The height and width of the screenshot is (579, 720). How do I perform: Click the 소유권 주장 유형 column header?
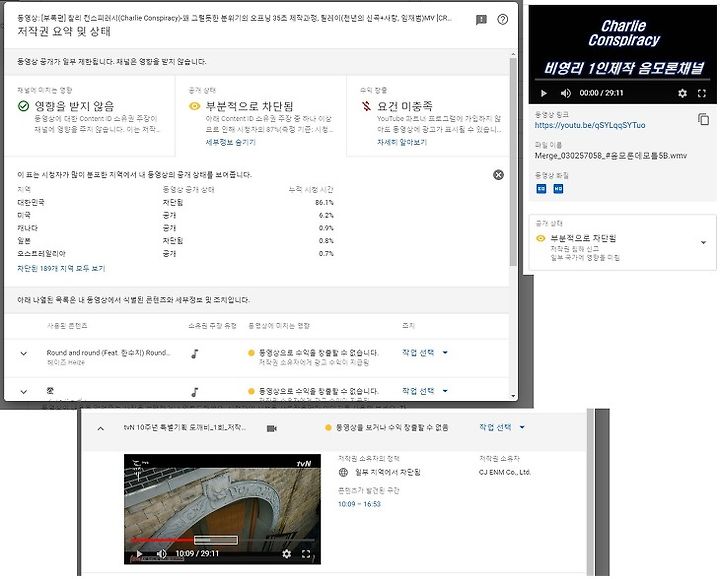(x=212, y=326)
